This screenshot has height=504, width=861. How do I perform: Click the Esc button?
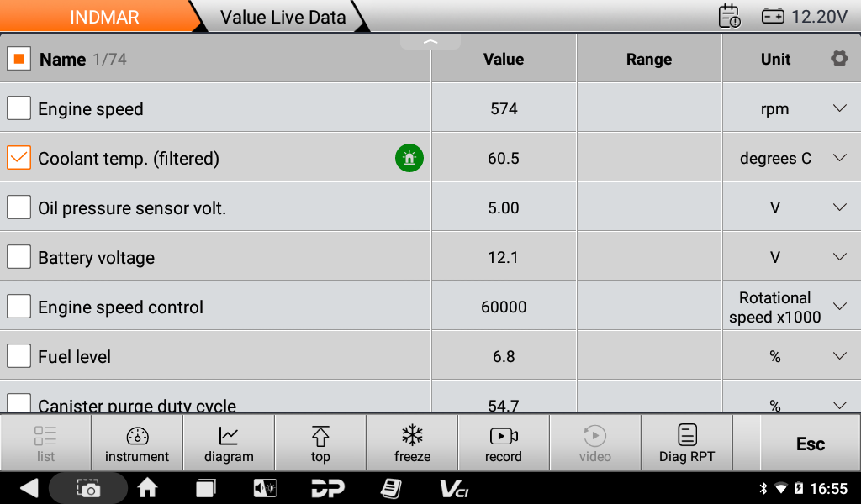pos(811,444)
